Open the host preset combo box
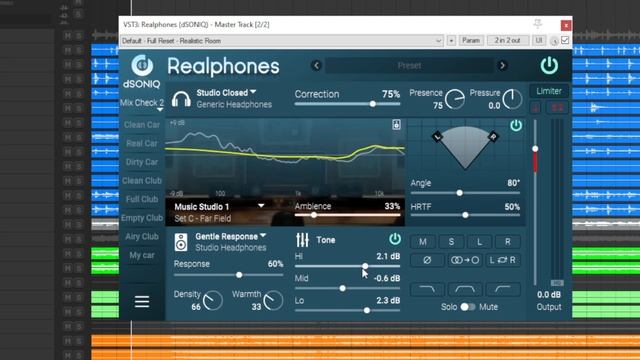 pyautogui.click(x=282, y=40)
